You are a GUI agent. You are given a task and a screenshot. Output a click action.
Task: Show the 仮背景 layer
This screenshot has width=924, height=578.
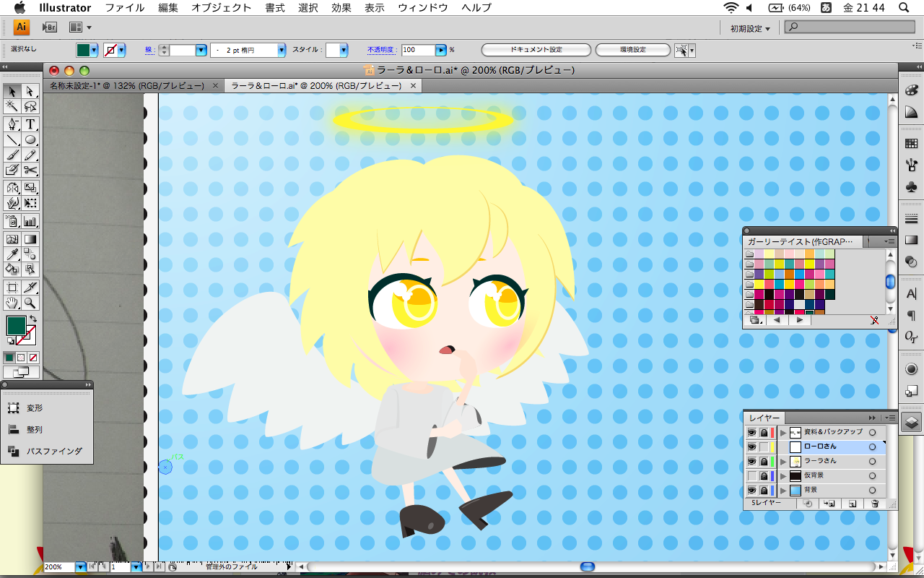pos(751,475)
